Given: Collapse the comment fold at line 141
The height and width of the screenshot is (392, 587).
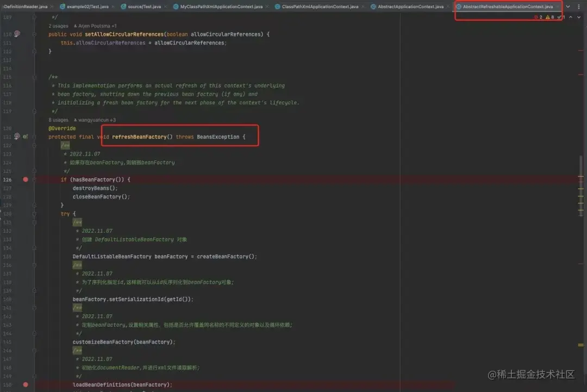Looking at the screenshot, I should click(x=34, y=308).
